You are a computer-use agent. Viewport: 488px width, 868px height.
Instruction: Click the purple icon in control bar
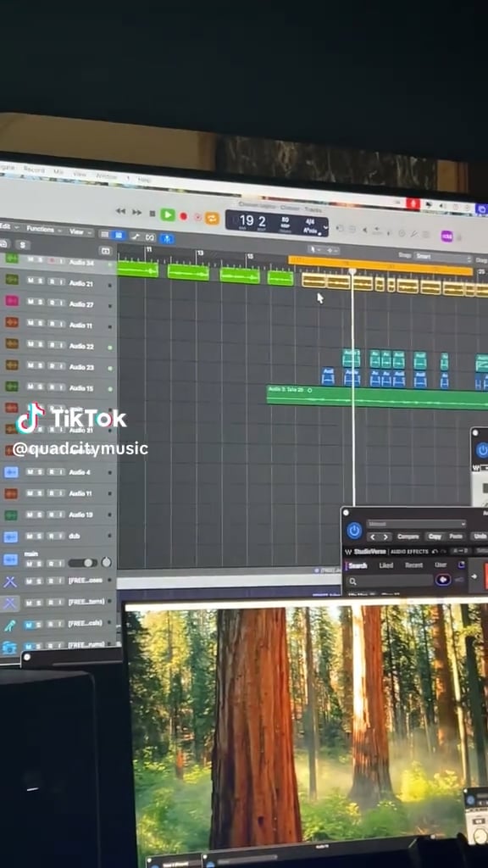tap(446, 236)
